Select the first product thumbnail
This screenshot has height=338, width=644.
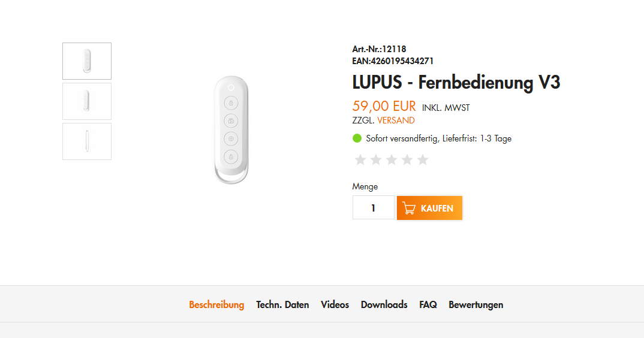pos(87,61)
